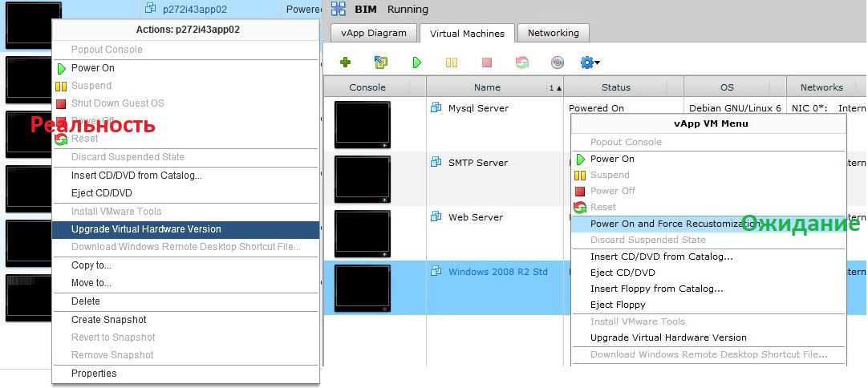This screenshot has height=388, width=868.
Task: Sort by the Console column header
Action: pos(367,87)
